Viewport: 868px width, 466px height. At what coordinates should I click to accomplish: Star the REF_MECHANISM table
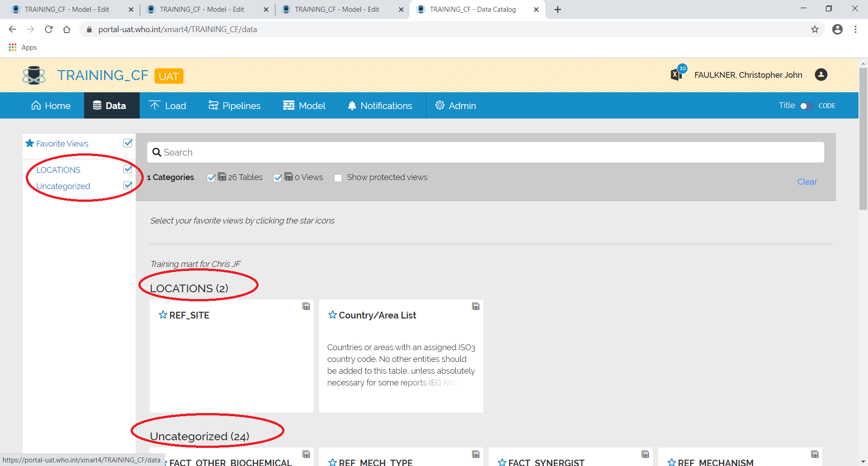point(672,462)
